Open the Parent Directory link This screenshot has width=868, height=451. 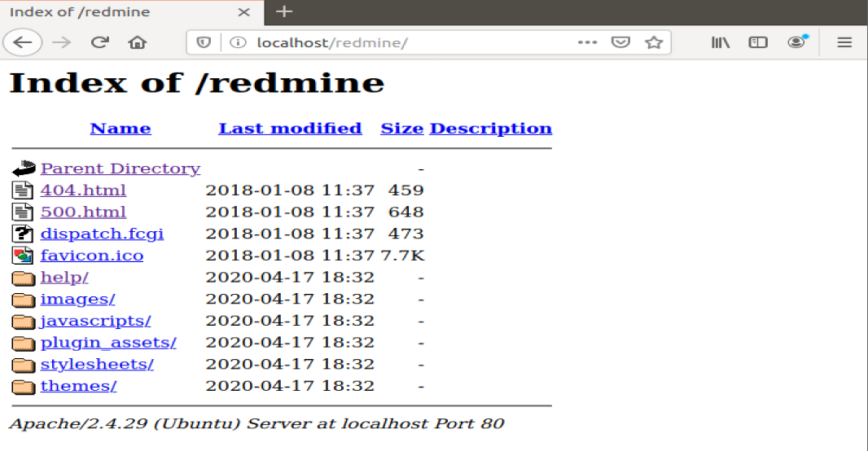click(121, 169)
